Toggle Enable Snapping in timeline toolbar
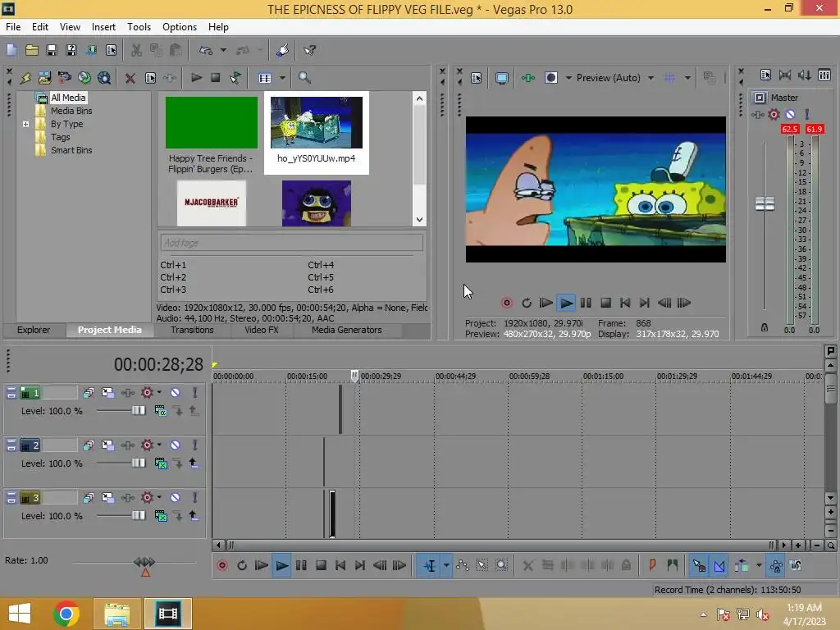Screen dimensions: 840x630 click(699, 565)
